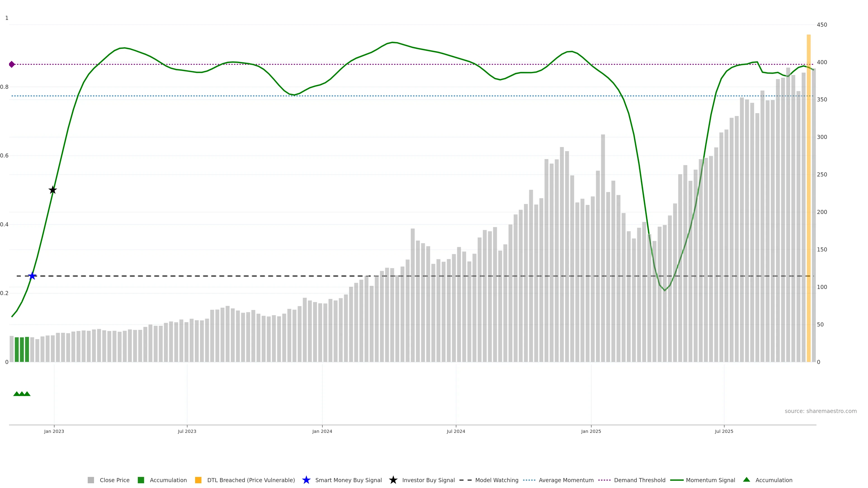The width and height of the screenshot is (868, 488).
Task: Toggle Demand Threshold legend entry
Action: coord(639,480)
